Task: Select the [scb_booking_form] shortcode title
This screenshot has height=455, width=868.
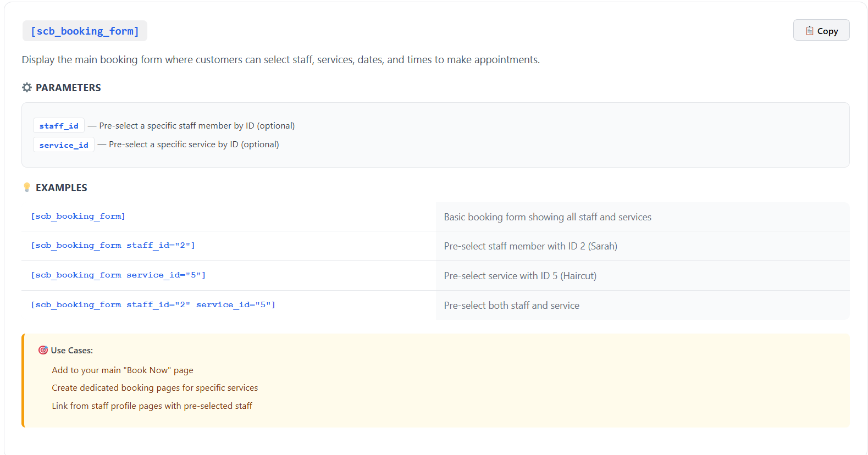Action: coord(85,31)
